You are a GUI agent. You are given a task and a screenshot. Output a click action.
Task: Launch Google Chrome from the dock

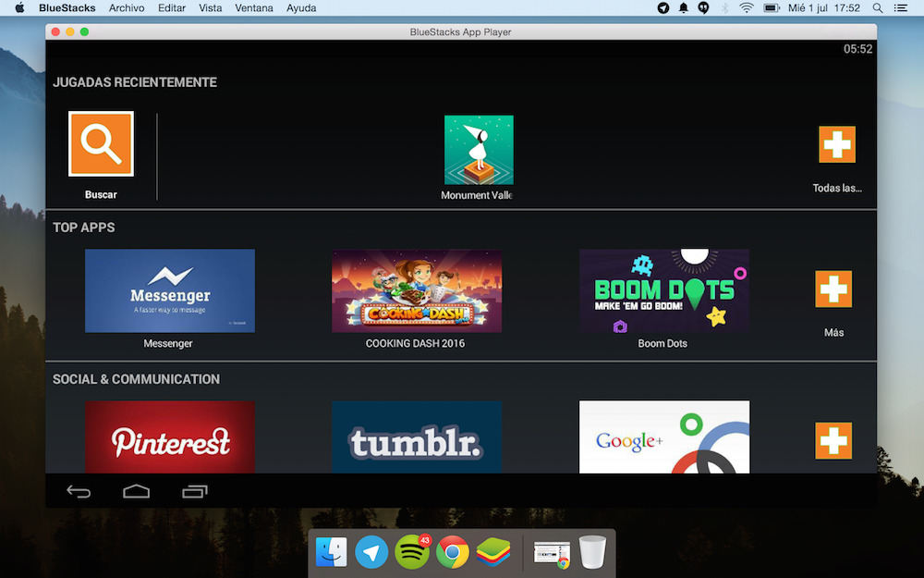[452, 552]
